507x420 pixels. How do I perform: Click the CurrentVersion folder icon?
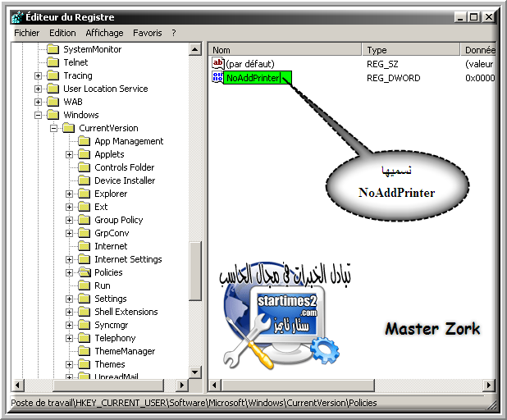69,128
